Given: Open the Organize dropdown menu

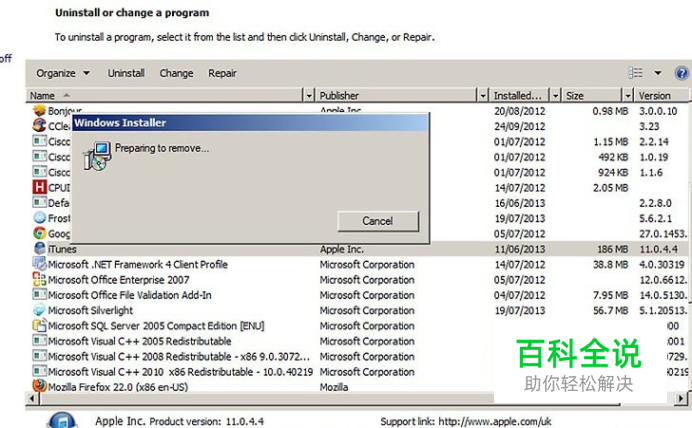Looking at the screenshot, I should click(x=63, y=73).
